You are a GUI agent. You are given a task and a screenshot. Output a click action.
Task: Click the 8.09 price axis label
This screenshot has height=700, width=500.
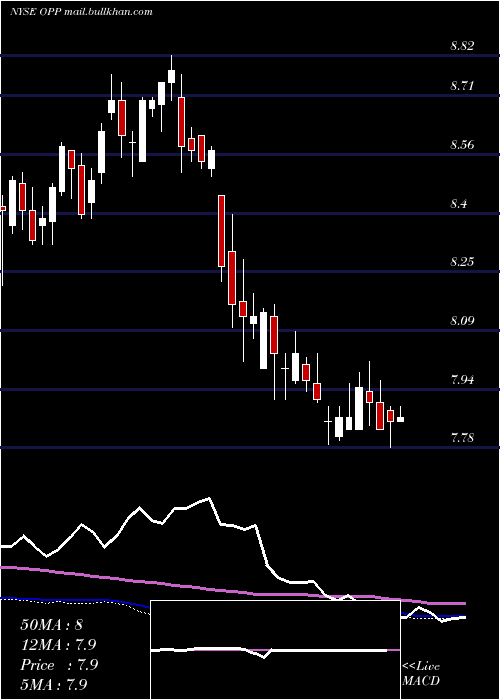pyautogui.click(x=462, y=321)
